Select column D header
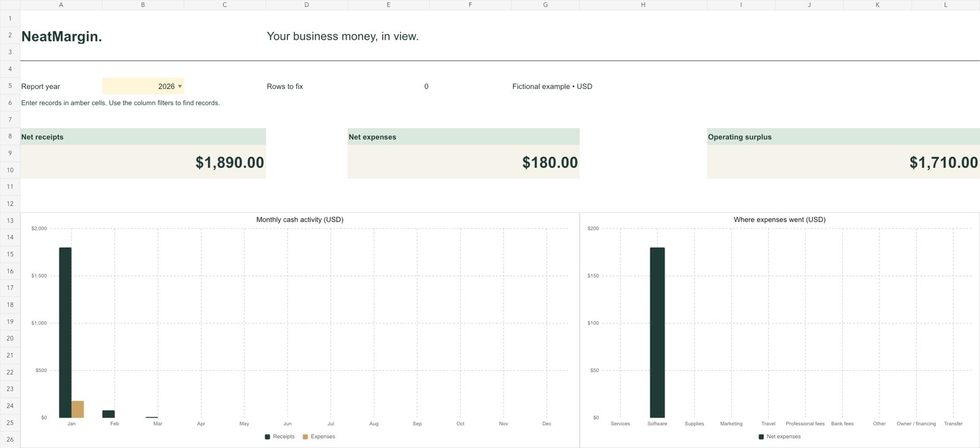Image resolution: width=980 pixels, height=448 pixels. coord(307,5)
